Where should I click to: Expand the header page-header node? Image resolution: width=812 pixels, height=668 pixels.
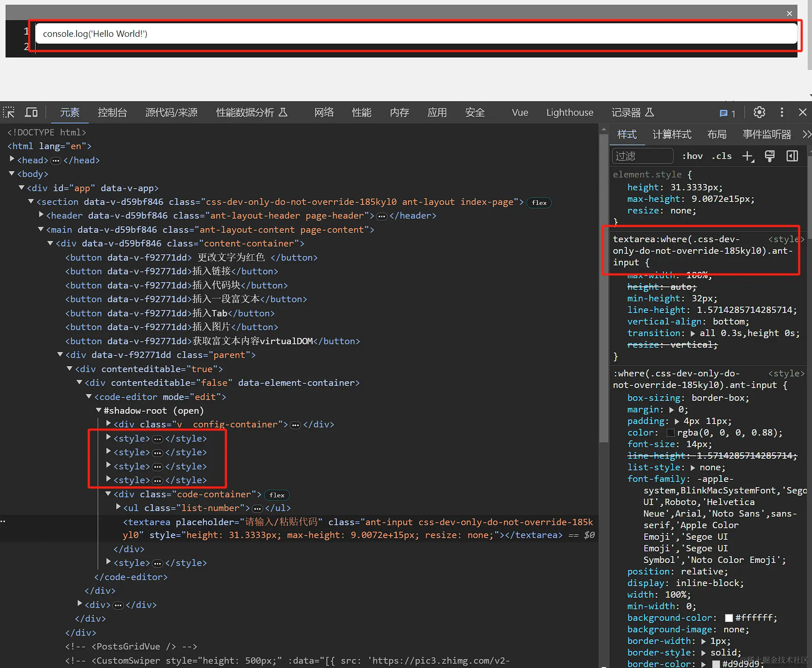pyautogui.click(x=41, y=215)
